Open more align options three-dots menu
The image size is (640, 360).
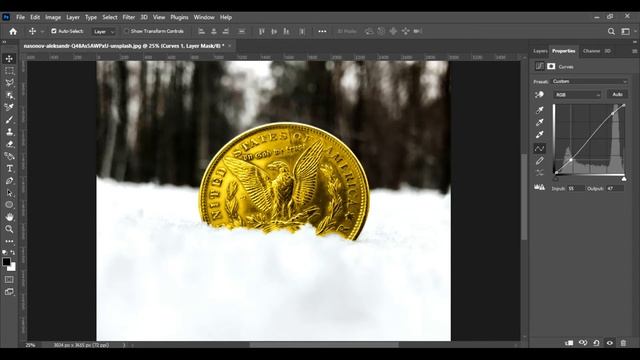pos(322,31)
